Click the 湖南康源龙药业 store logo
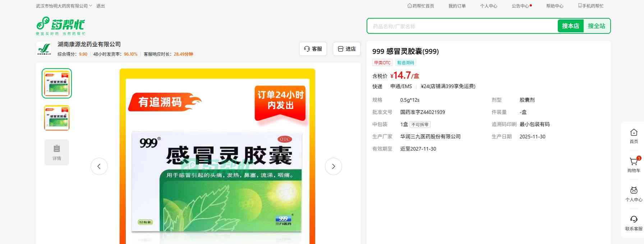This screenshot has height=244, width=644. pyautogui.click(x=44, y=49)
